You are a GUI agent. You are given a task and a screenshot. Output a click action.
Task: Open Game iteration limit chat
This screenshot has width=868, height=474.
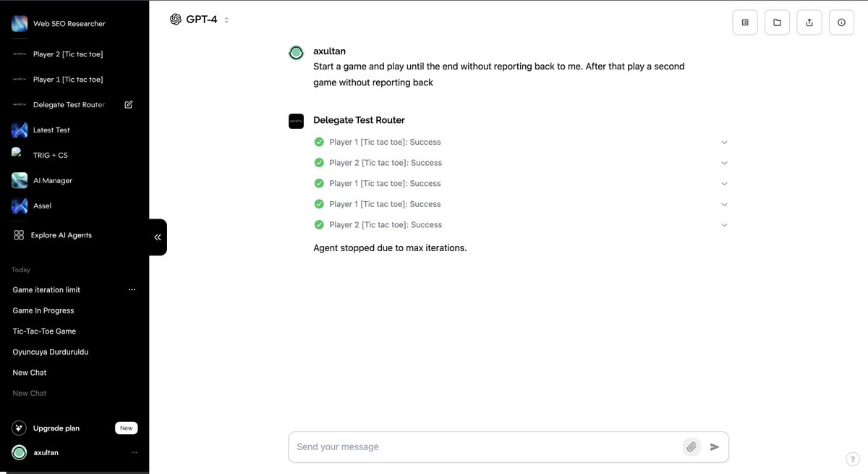click(x=46, y=290)
